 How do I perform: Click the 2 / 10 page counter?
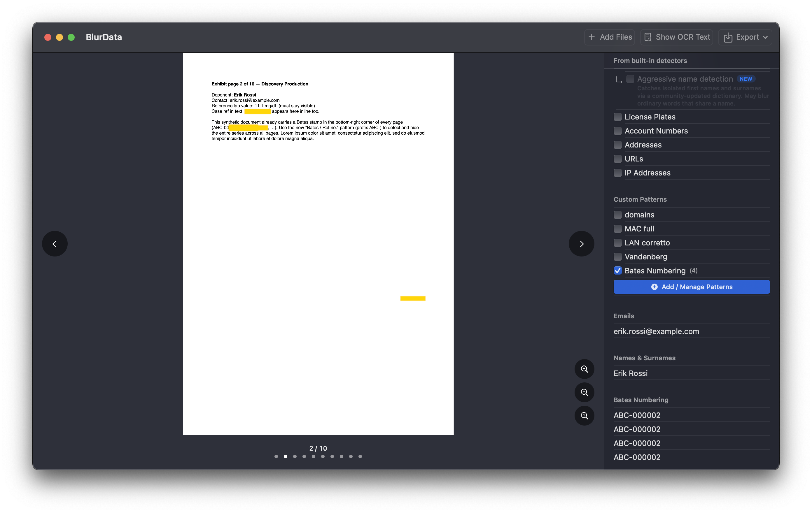pyautogui.click(x=318, y=448)
